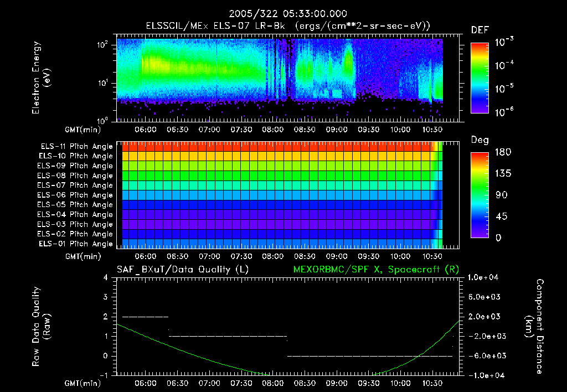
Task: Click the data quality line segment at level 1
Action: [x=228, y=336]
